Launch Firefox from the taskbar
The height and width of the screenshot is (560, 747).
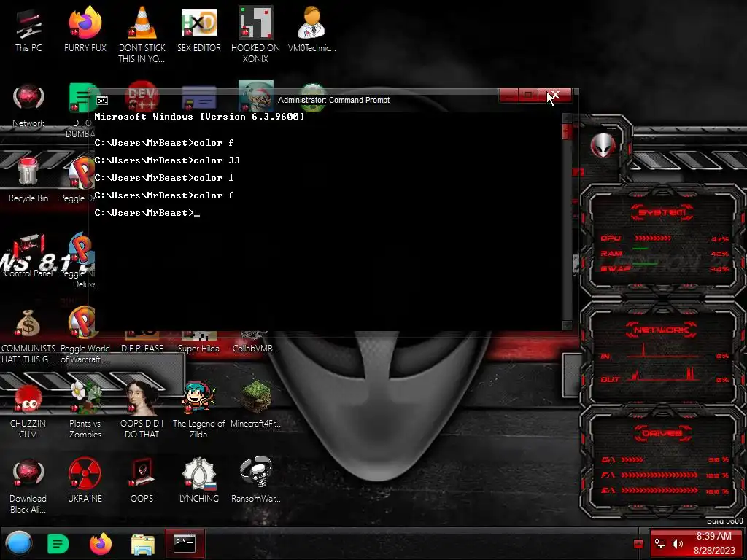tap(101, 544)
